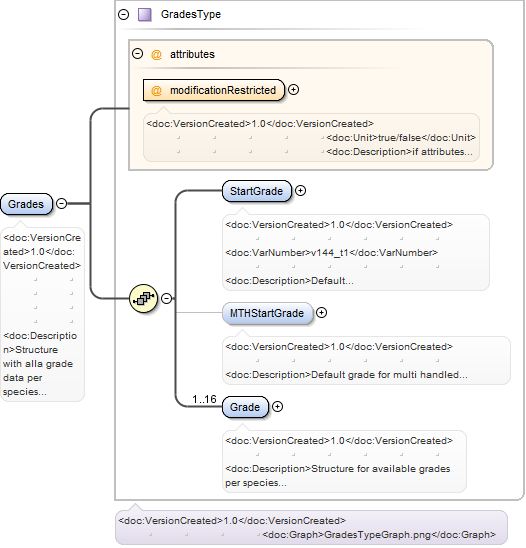Collapse the attributes section

(137, 54)
